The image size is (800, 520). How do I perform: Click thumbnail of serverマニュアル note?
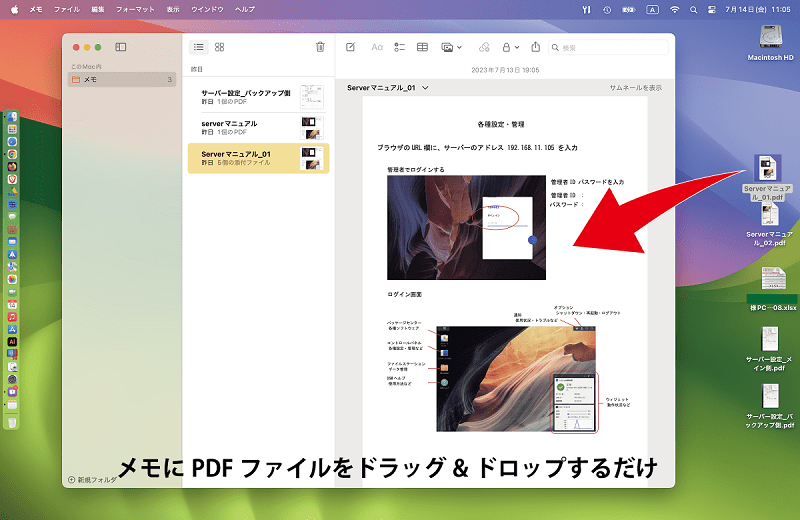[x=312, y=128]
